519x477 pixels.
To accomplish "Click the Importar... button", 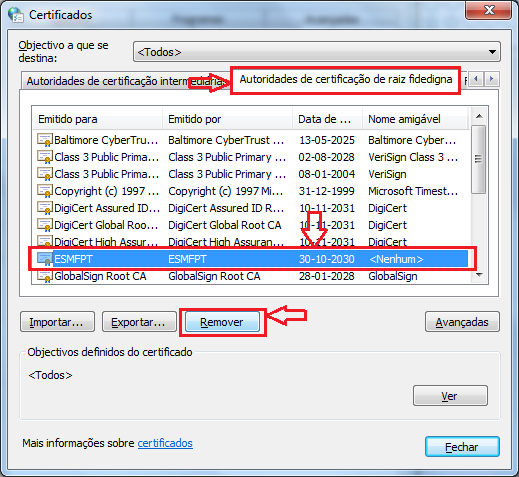I will click(57, 322).
